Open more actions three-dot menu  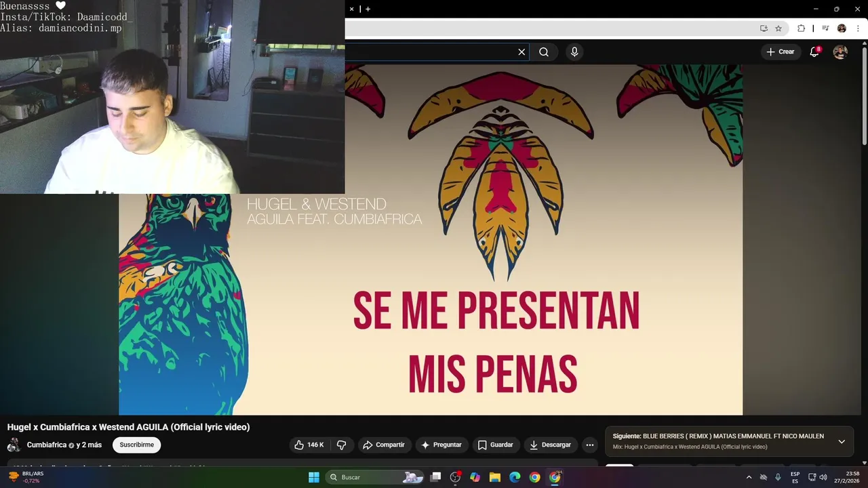coord(590,445)
